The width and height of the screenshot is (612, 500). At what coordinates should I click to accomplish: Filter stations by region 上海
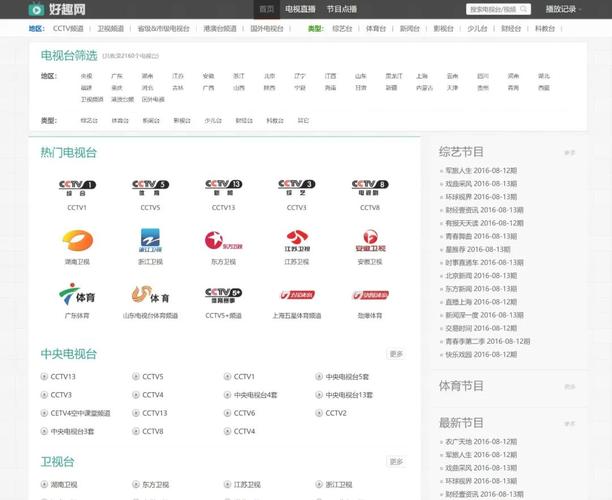422,76
